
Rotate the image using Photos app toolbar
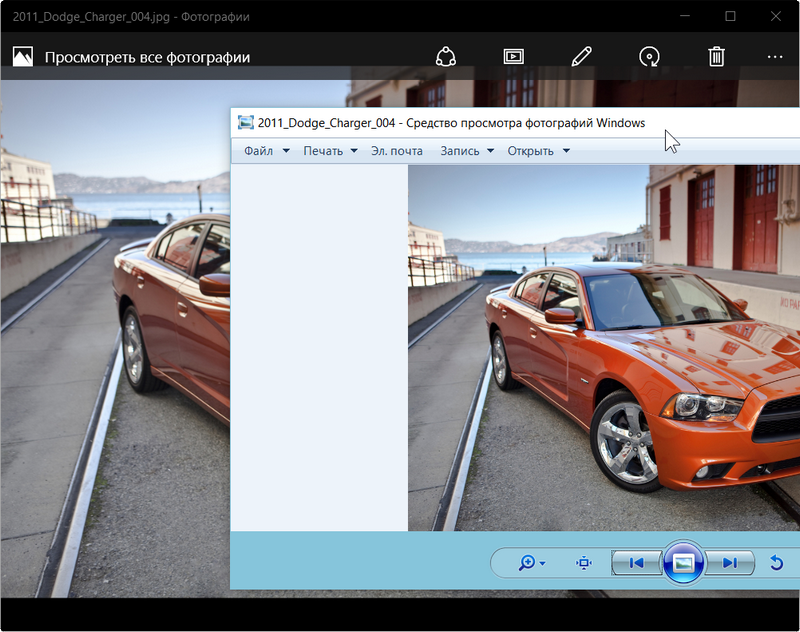click(649, 57)
